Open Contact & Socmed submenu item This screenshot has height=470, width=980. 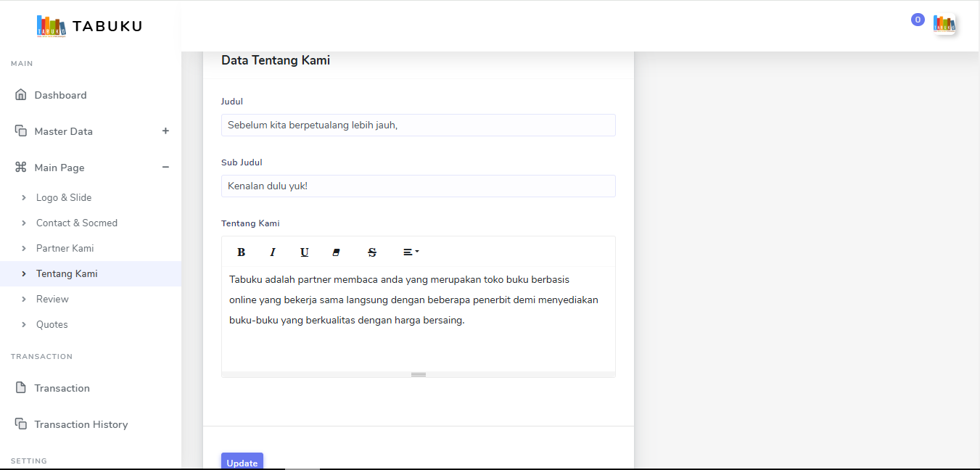[76, 223]
